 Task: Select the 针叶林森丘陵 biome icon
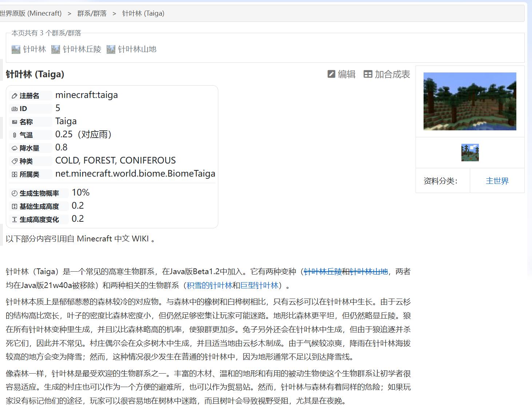(56, 50)
